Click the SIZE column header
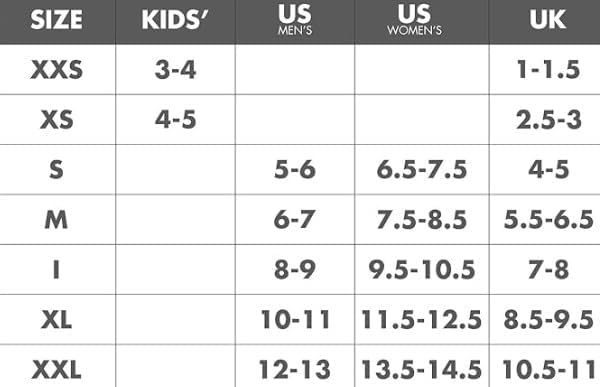The width and height of the screenshot is (600, 387). pyautogui.click(x=56, y=20)
